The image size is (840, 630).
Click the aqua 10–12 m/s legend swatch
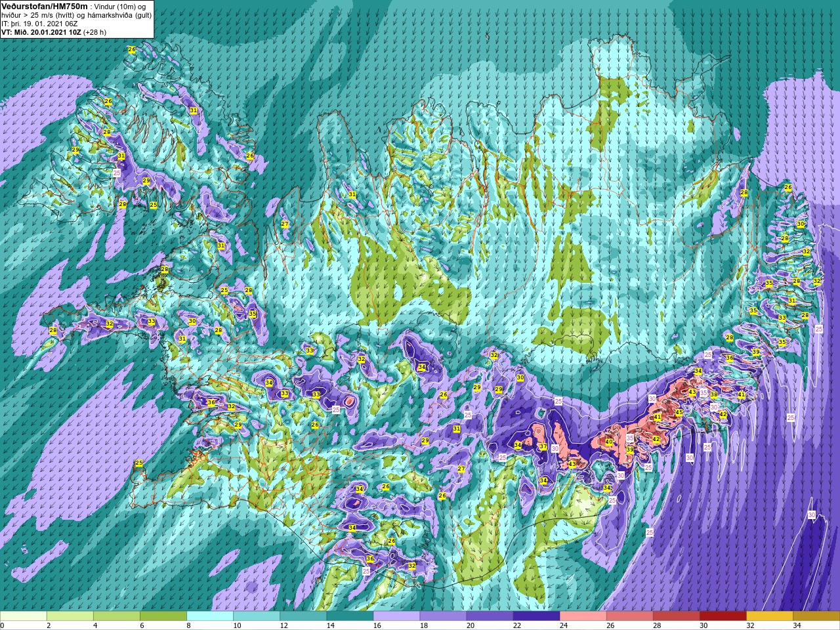tap(257, 616)
